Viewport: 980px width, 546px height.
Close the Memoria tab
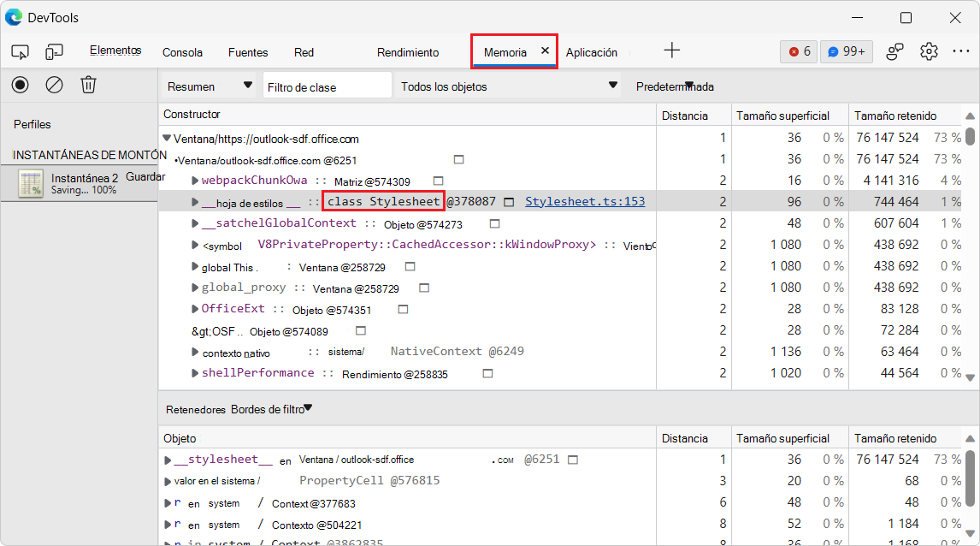tap(545, 50)
